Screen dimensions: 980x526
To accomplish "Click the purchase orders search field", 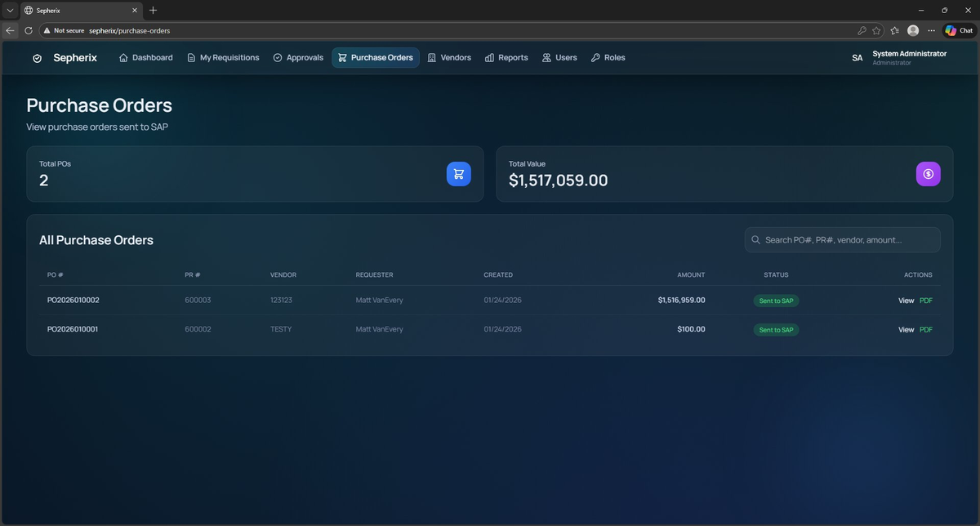I will coord(842,240).
